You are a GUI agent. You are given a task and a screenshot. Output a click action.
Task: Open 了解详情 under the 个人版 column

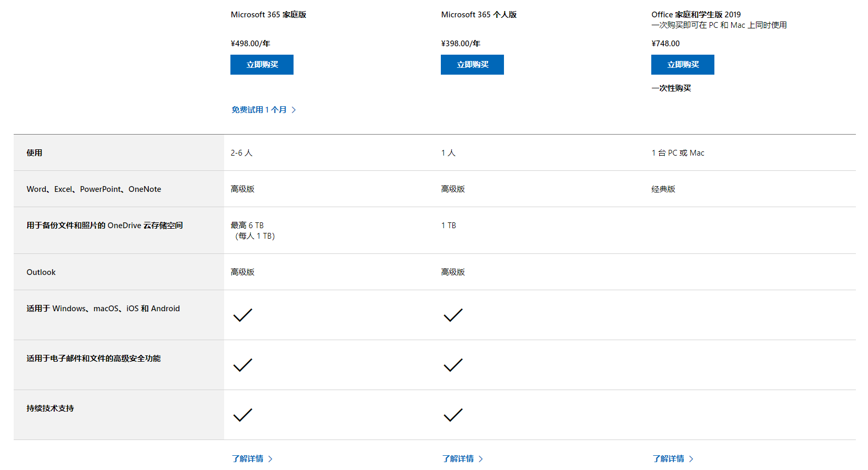tap(458, 458)
